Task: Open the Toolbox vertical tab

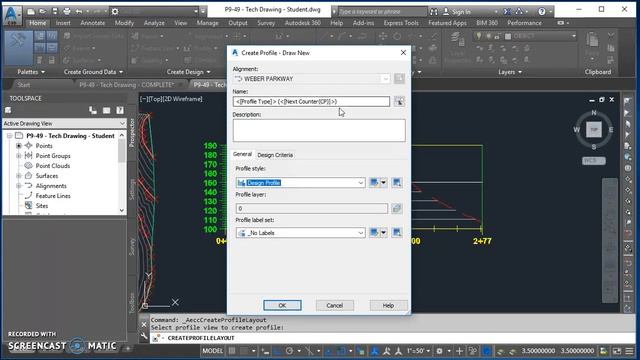Action: coord(132,302)
